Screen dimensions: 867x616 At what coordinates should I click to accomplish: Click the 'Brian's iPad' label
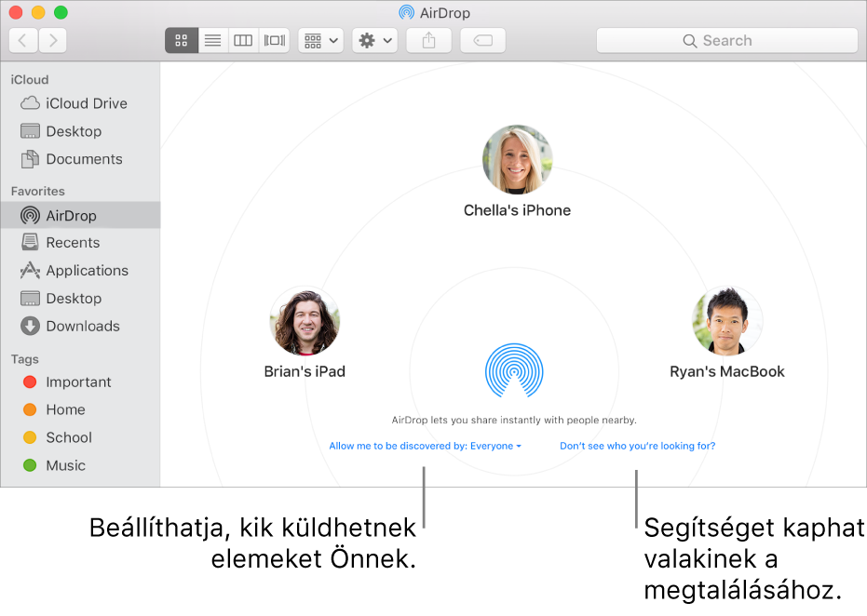click(x=305, y=372)
